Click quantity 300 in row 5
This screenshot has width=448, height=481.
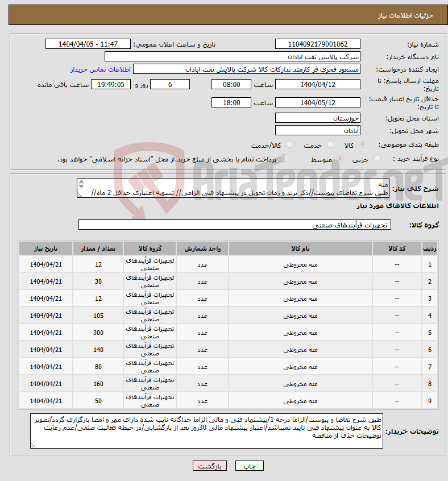(98, 333)
